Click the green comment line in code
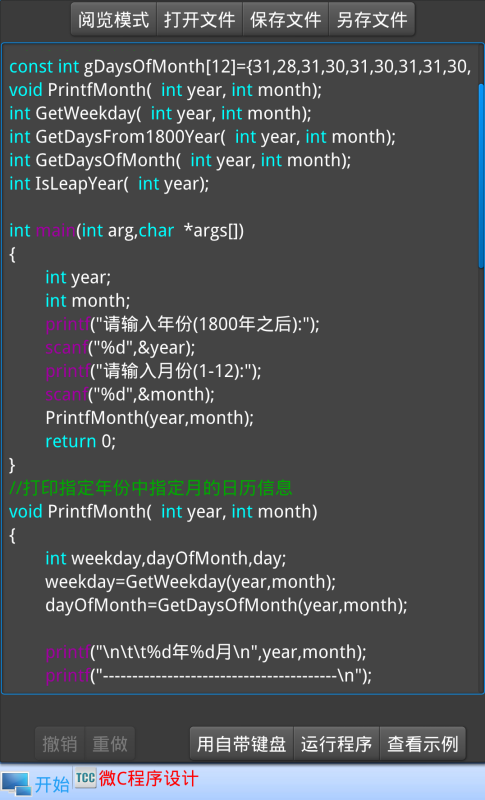485x800 pixels. (151, 488)
